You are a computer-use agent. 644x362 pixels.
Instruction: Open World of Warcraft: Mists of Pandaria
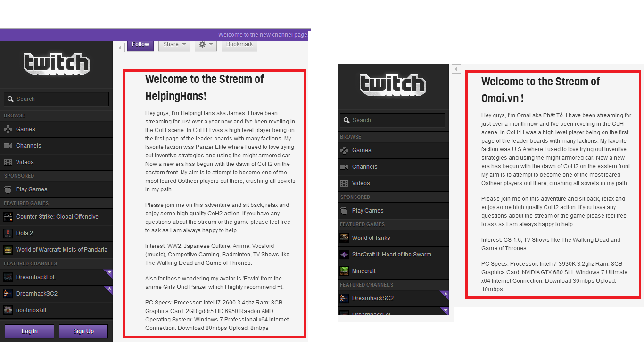[57, 250]
